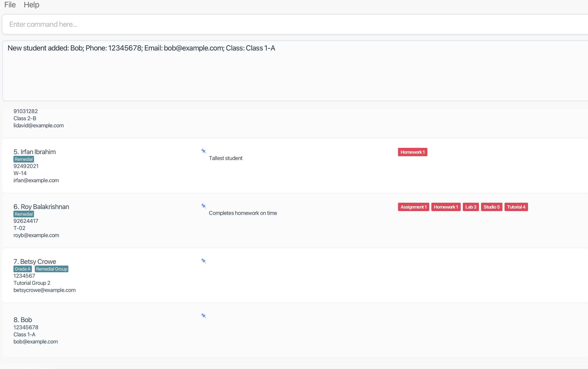
Task: Click the Lab 3 tag
Action: (471, 207)
